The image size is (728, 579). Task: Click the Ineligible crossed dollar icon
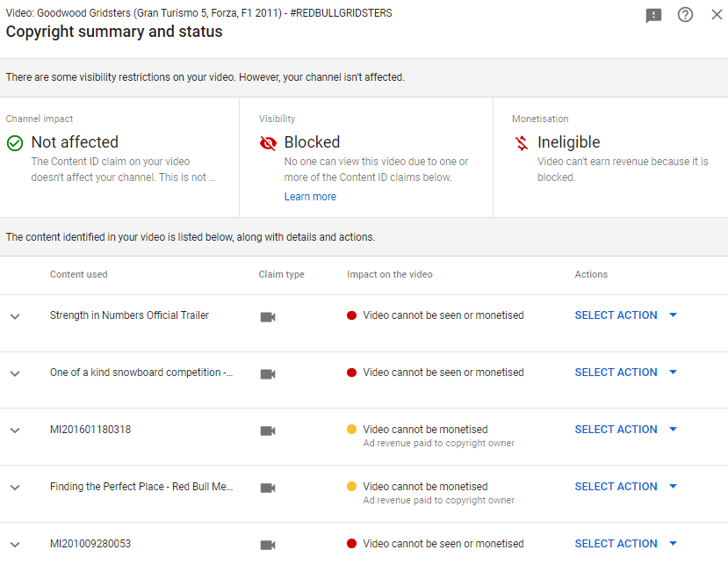[x=522, y=143]
